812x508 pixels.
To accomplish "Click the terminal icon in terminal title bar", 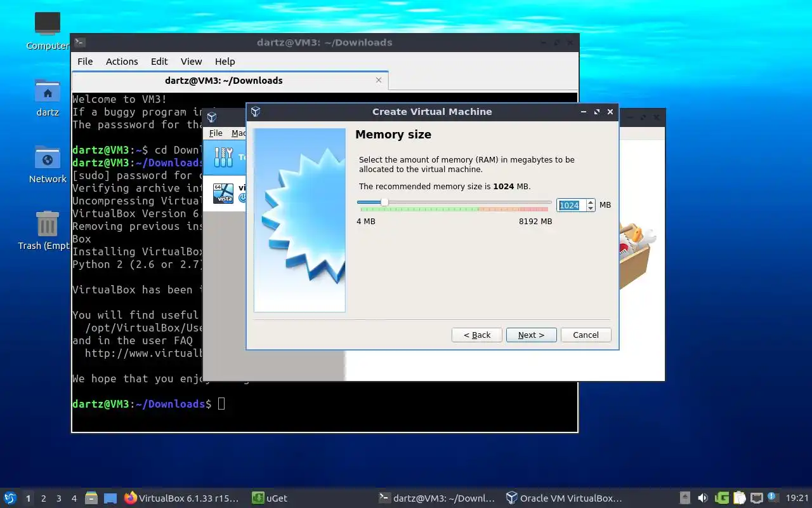I will pos(79,43).
